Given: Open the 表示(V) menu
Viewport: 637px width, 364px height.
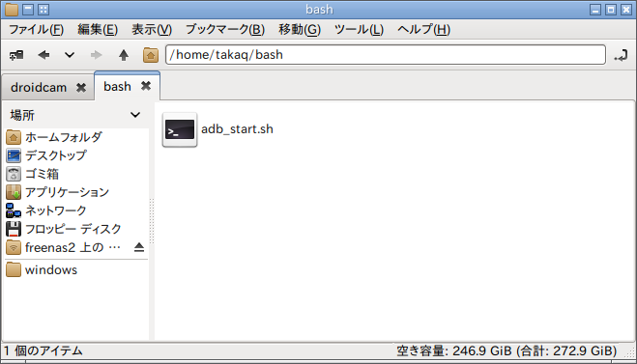Looking at the screenshot, I should tap(152, 29).
